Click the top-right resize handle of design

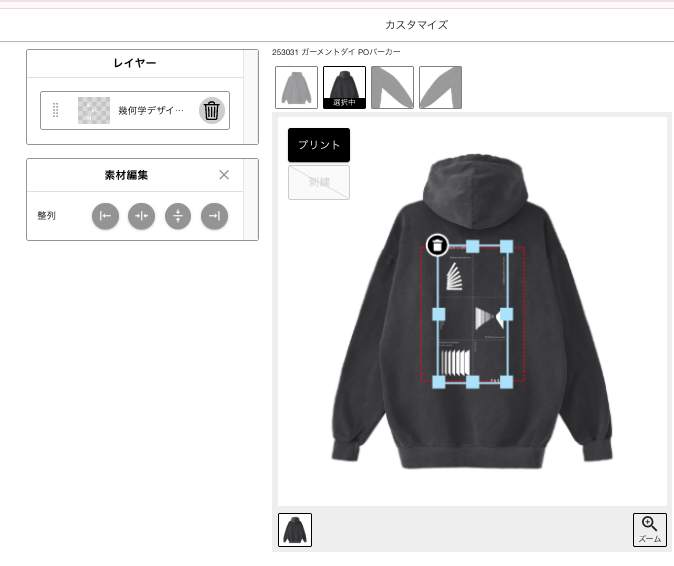(506, 247)
